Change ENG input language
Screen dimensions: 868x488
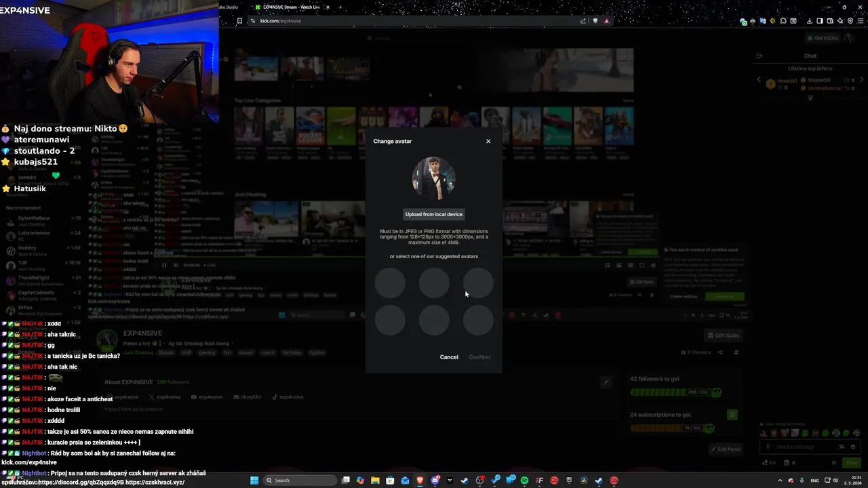click(814, 481)
